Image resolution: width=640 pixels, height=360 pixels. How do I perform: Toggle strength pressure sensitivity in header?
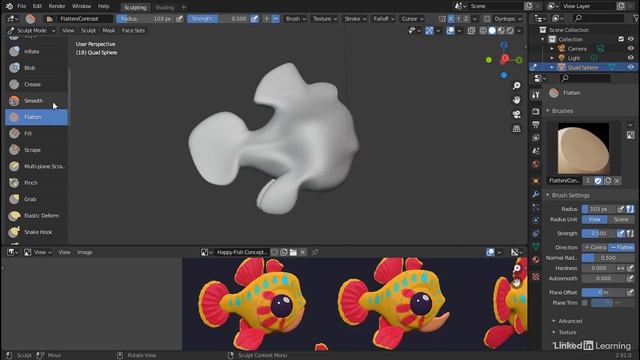tap(254, 19)
